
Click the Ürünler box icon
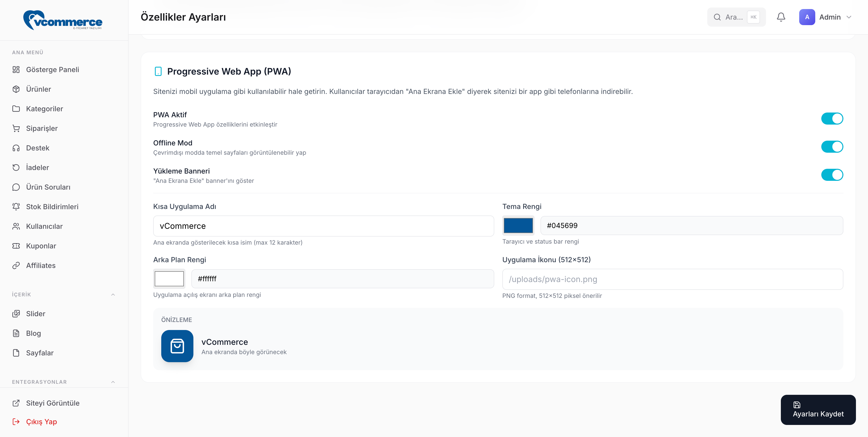(16, 89)
